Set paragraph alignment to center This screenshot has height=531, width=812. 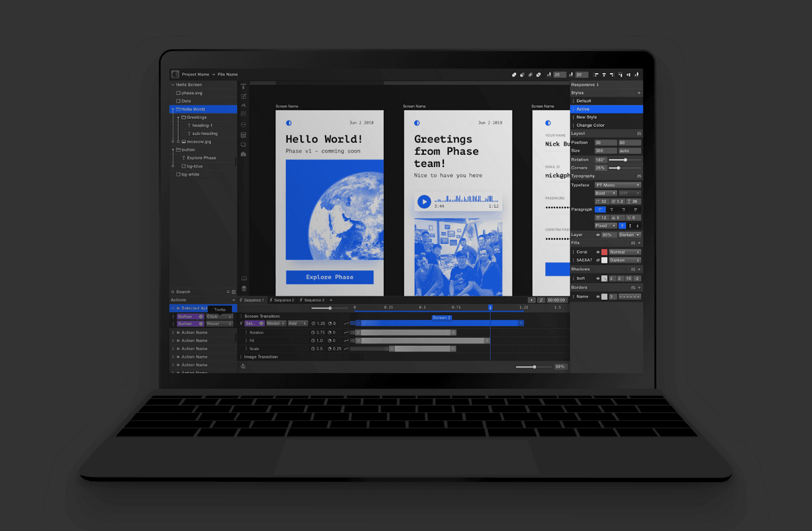612,209
